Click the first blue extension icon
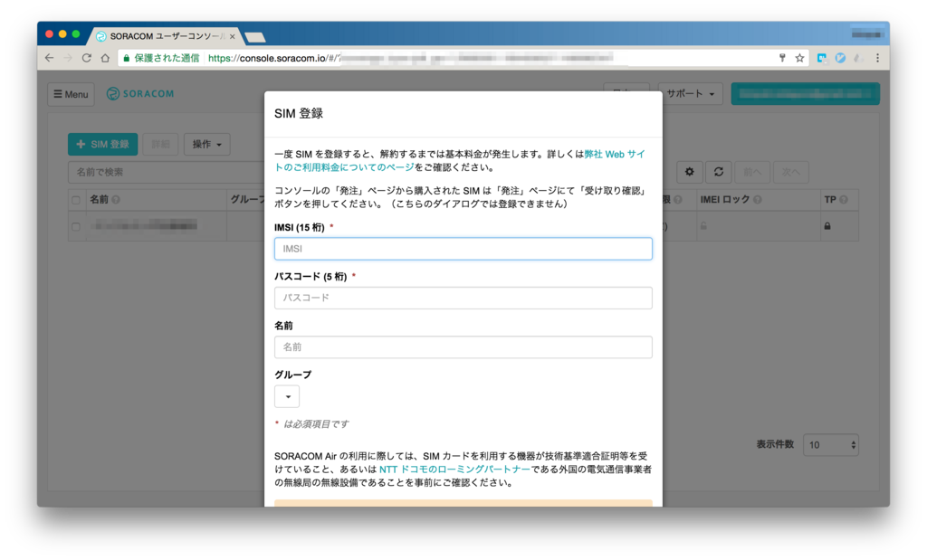The image size is (927, 560). (x=822, y=58)
